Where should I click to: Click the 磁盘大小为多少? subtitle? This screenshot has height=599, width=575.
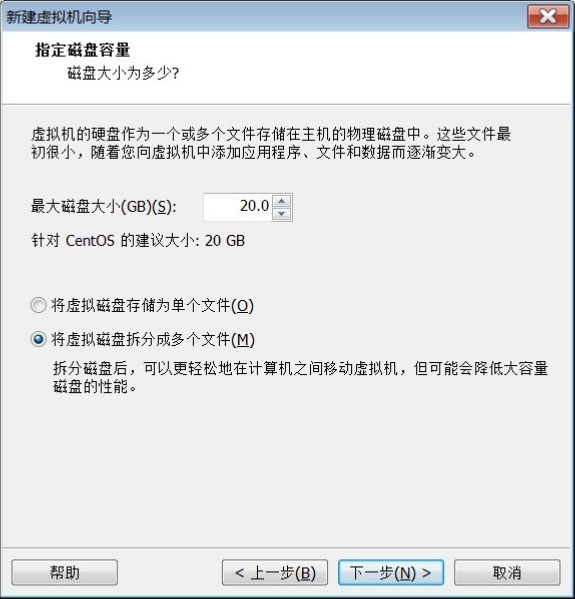tap(123, 73)
